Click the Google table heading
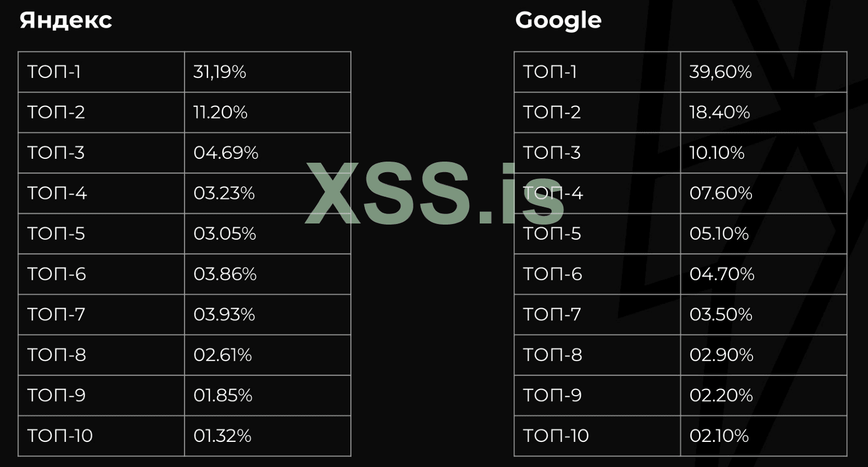The image size is (868, 467). click(558, 21)
